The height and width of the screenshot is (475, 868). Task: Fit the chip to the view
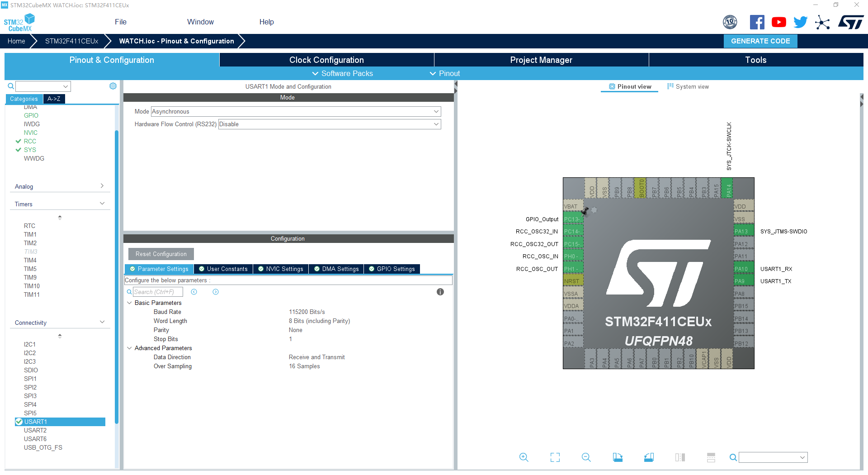(555, 457)
